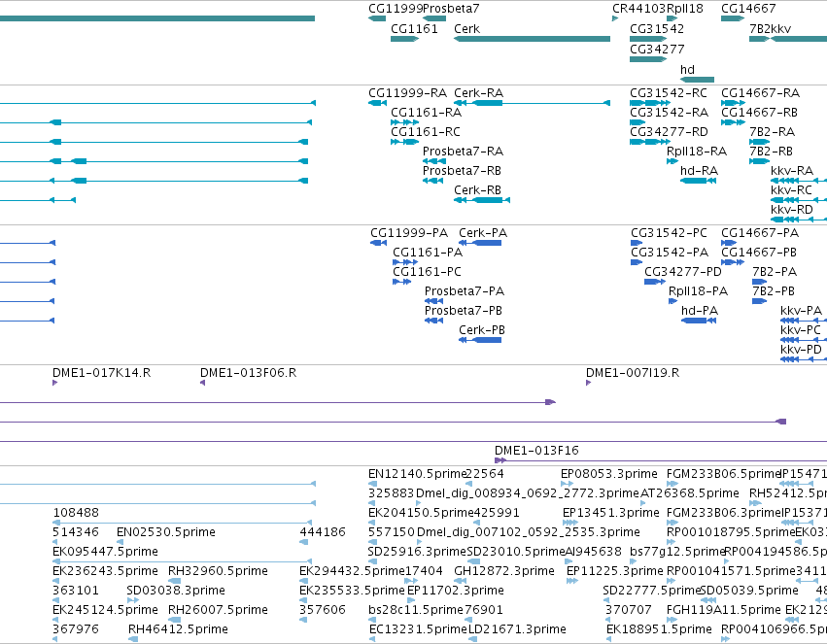The image size is (827, 644).
Task: Select the CG34277-RD transcript label
Action: point(669,132)
